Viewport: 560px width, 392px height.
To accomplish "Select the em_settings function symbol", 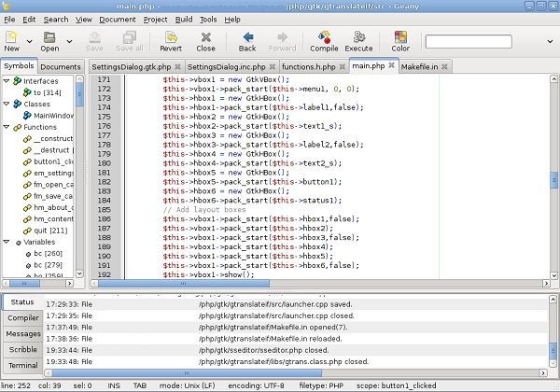I will tap(48, 174).
